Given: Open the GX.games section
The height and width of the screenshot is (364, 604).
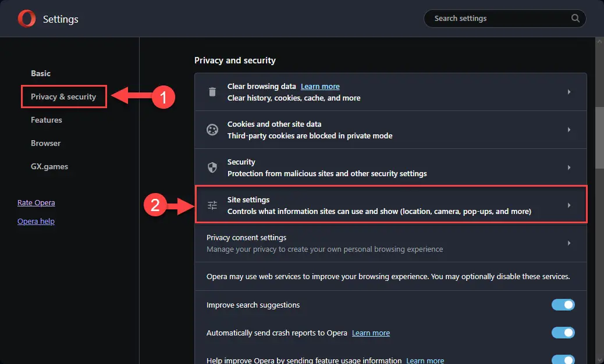Looking at the screenshot, I should coord(49,166).
